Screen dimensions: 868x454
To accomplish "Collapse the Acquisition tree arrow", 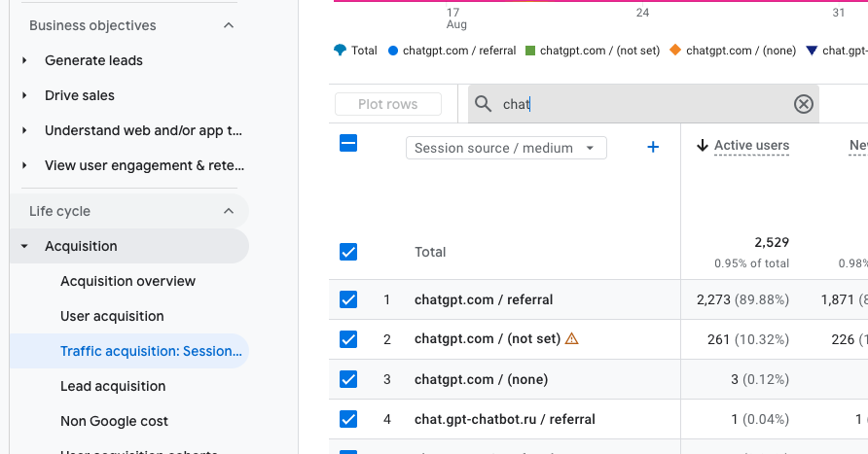I will (x=24, y=246).
